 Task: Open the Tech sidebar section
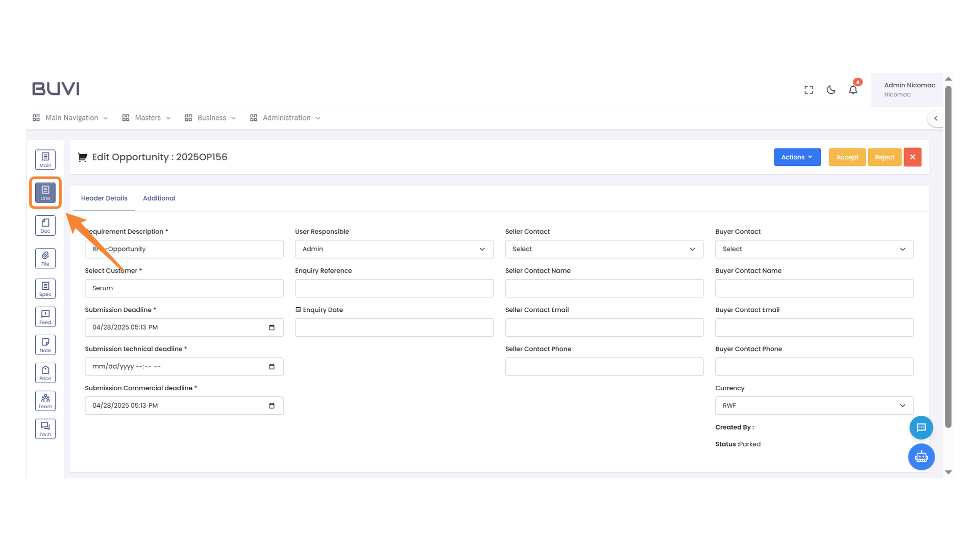45,429
